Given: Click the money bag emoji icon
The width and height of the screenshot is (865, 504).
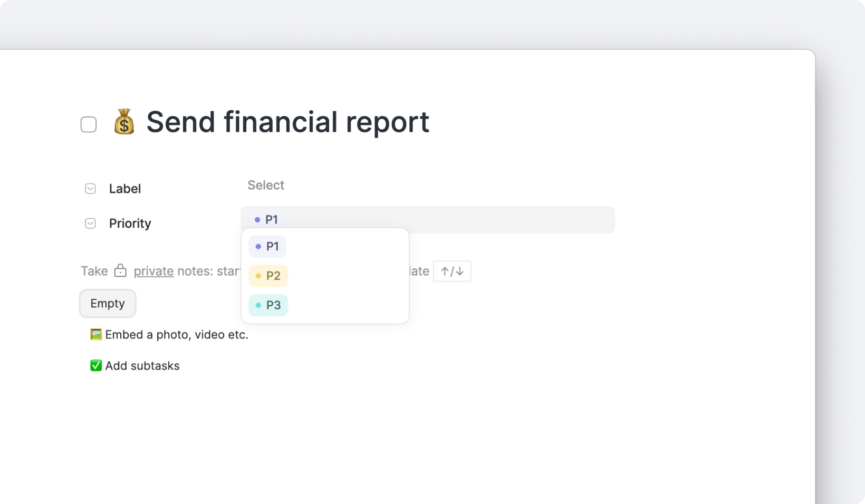Looking at the screenshot, I should [x=124, y=122].
